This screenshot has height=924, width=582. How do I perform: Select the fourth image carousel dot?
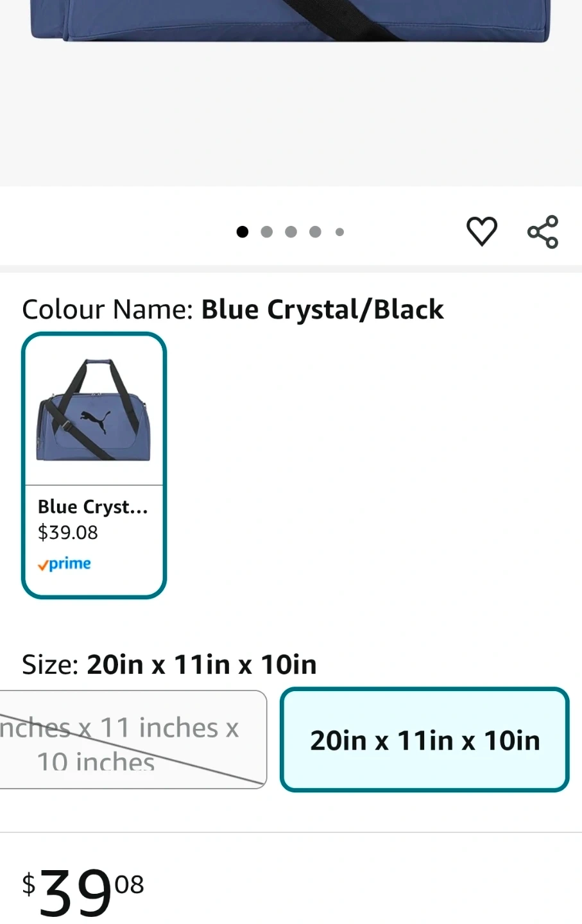tap(315, 232)
